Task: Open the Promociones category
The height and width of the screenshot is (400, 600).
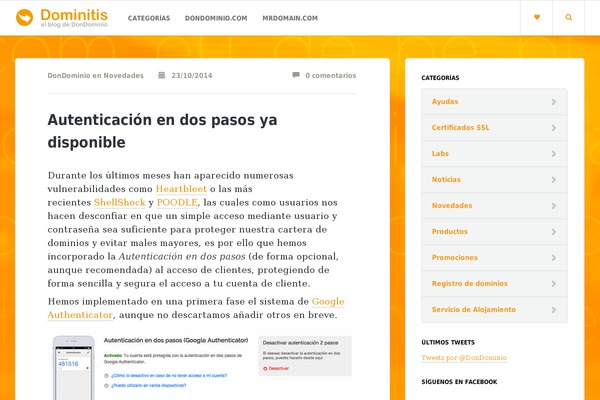Action: point(494,258)
